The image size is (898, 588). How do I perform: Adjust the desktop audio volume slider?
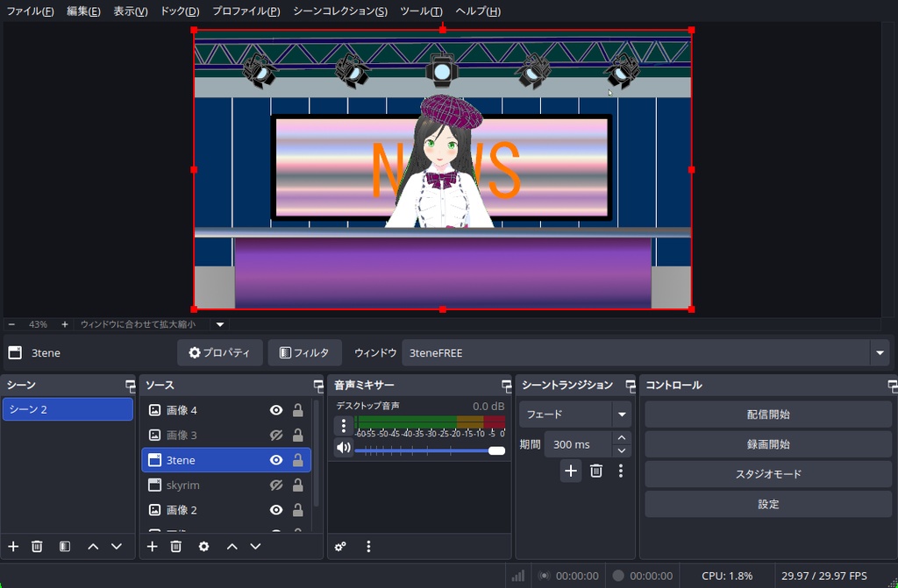(495, 450)
